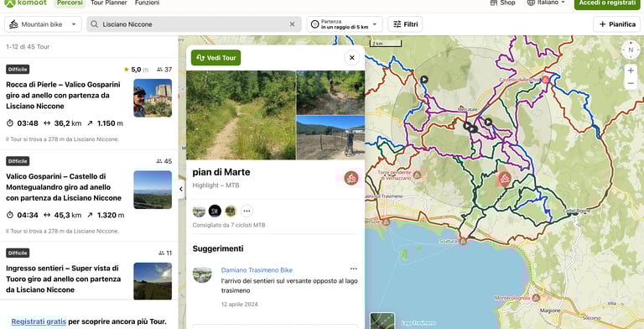Zoom out on the map
The image size is (644, 329).
click(631, 83)
